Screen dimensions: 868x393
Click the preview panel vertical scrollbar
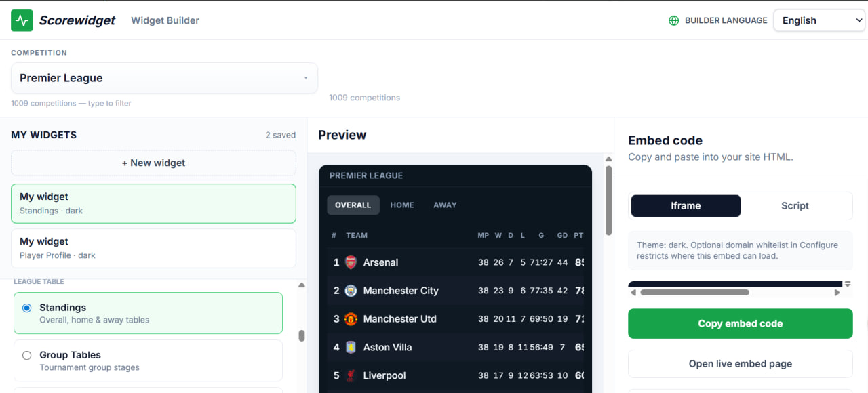[x=609, y=201]
